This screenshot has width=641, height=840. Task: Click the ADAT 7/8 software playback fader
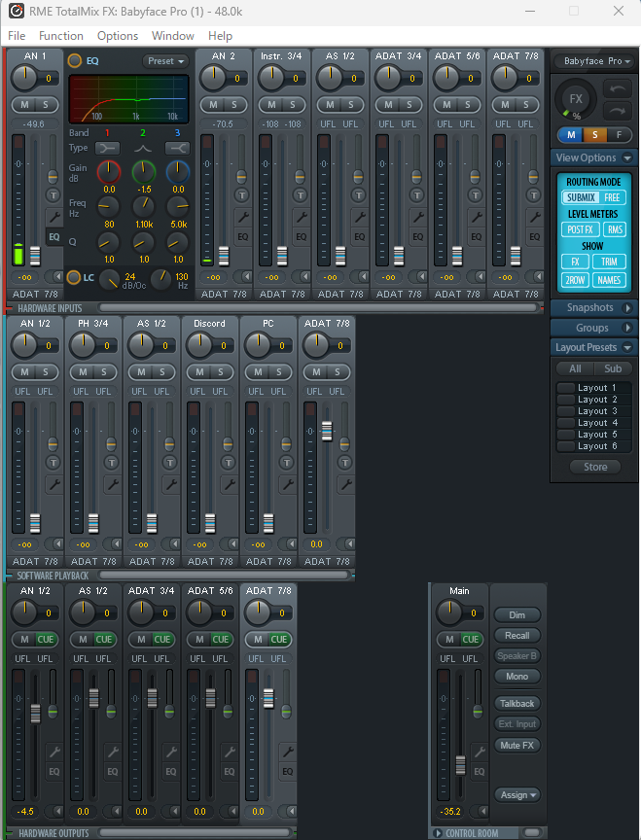pyautogui.click(x=327, y=431)
